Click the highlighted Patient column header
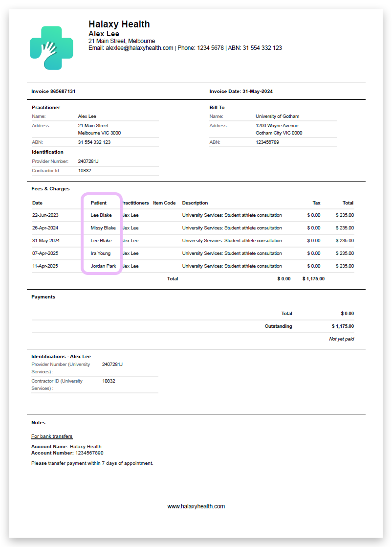Image resolution: width=392 pixels, height=547 pixels. pos(100,203)
